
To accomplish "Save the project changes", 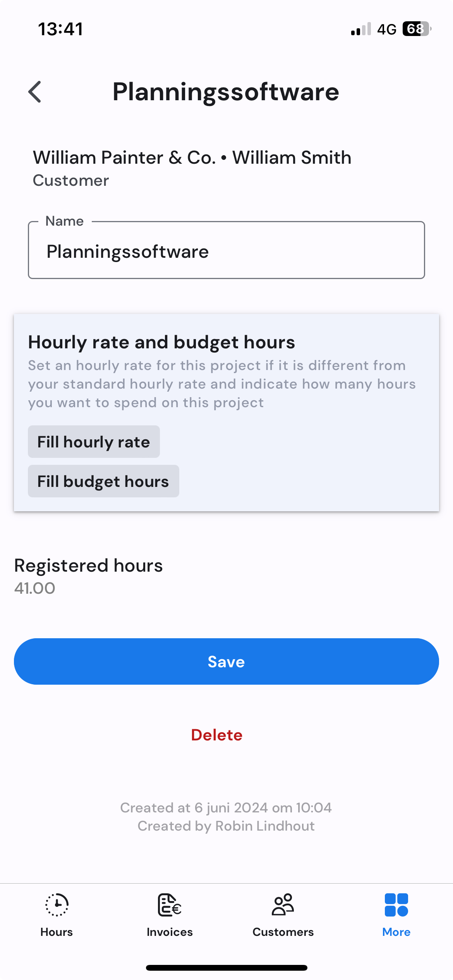I will 226,661.
